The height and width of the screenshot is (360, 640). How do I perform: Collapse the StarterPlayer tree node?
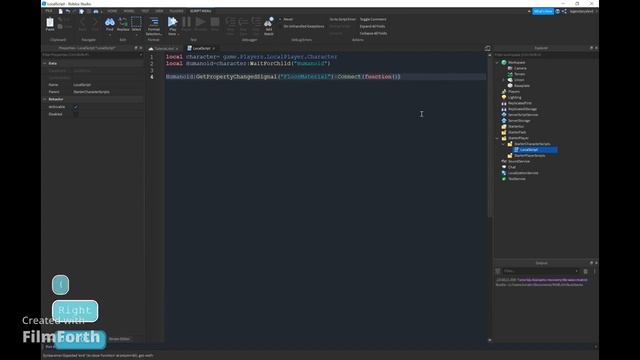coord(497,138)
